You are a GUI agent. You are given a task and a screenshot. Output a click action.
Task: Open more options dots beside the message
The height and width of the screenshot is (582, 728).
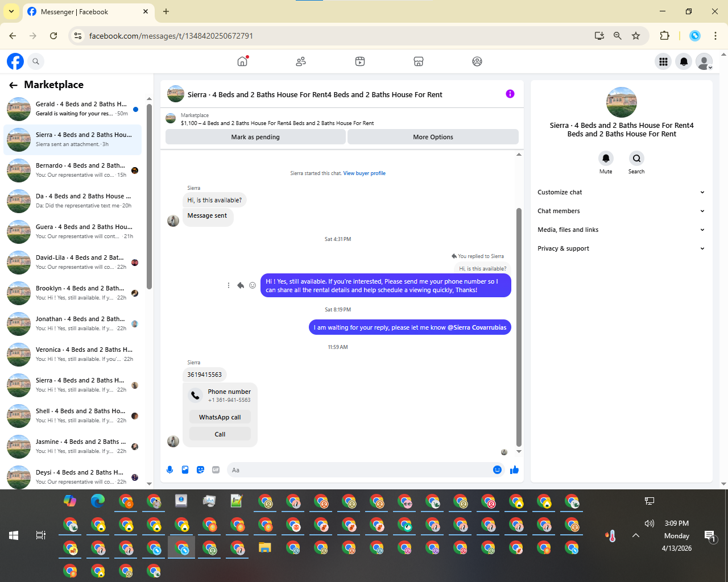(x=229, y=285)
